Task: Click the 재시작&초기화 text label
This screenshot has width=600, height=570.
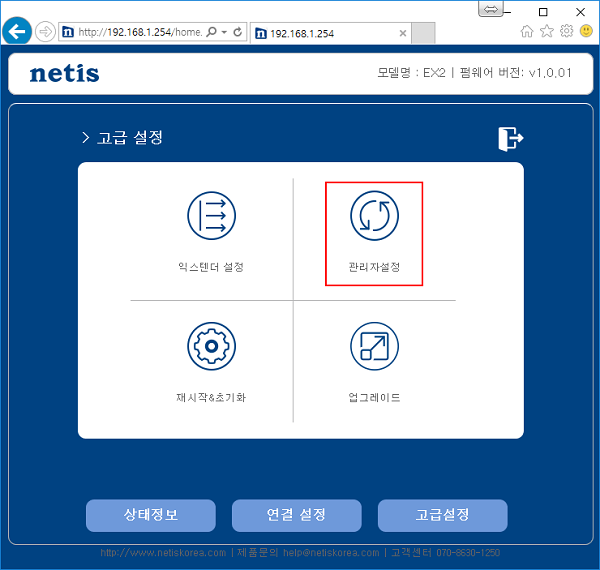Action: pyautogui.click(x=211, y=397)
